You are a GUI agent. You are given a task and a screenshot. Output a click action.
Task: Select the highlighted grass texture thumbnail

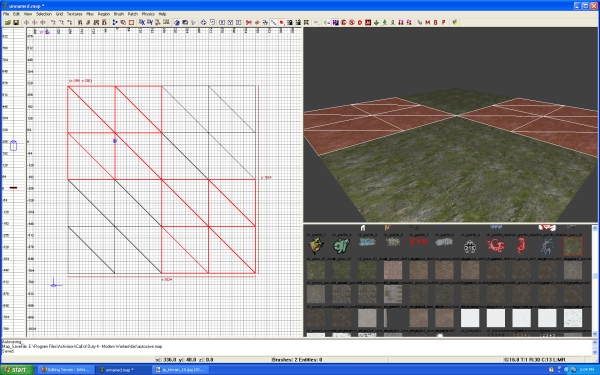[x=573, y=246]
